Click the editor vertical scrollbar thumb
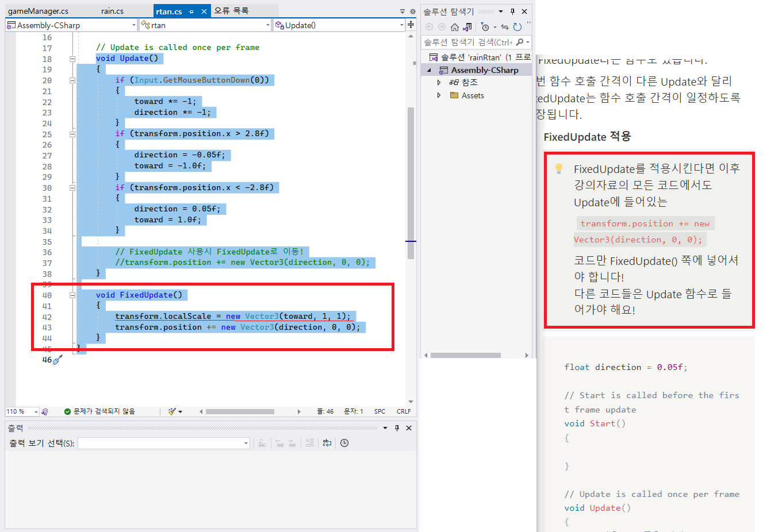This screenshot has width=782, height=532. tap(411, 183)
